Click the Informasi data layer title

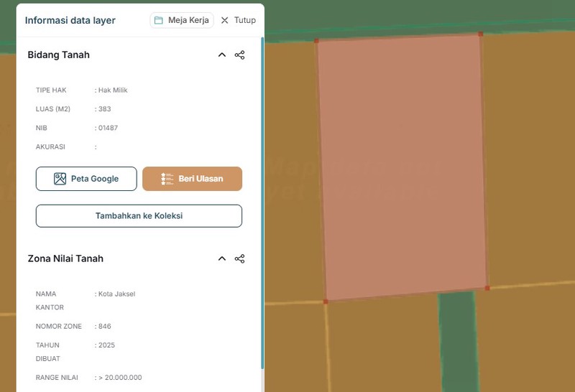click(x=70, y=20)
